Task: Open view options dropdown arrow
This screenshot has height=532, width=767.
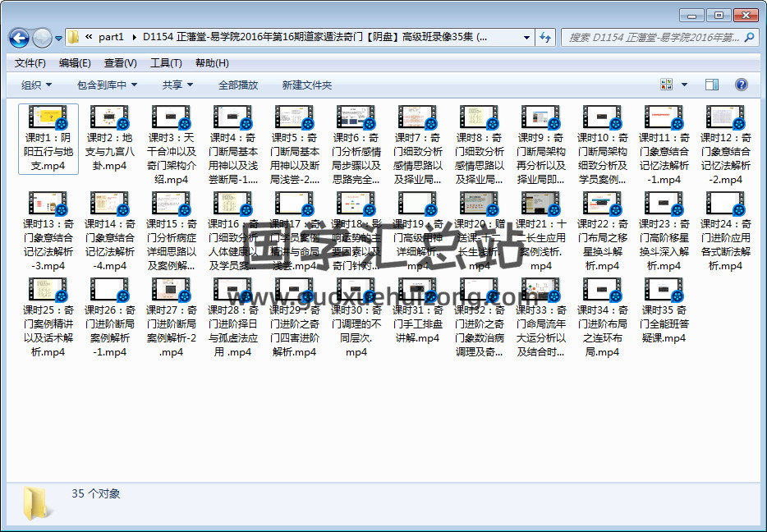Action: (x=684, y=85)
